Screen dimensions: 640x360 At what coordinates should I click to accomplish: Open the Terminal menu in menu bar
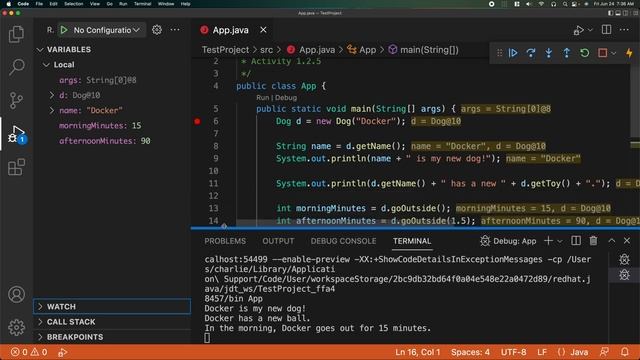click(x=142, y=4)
